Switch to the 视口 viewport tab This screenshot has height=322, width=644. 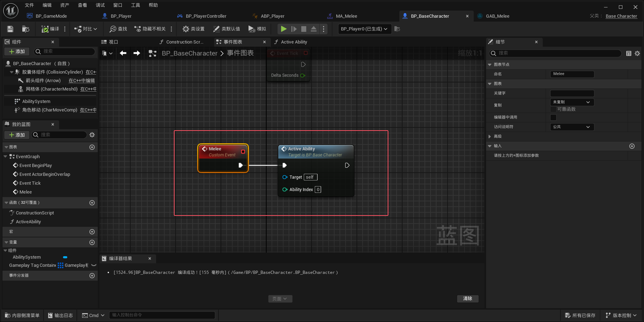click(113, 42)
